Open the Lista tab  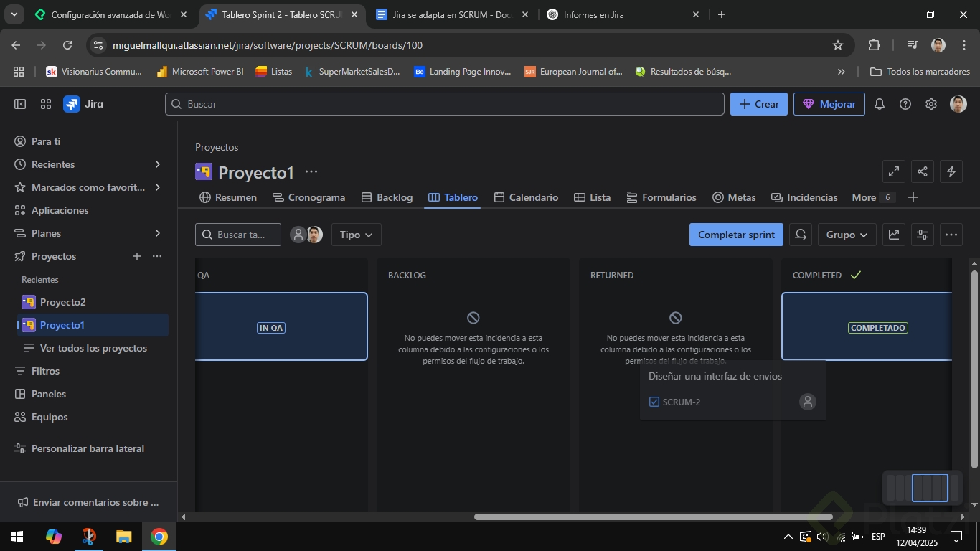(x=592, y=197)
